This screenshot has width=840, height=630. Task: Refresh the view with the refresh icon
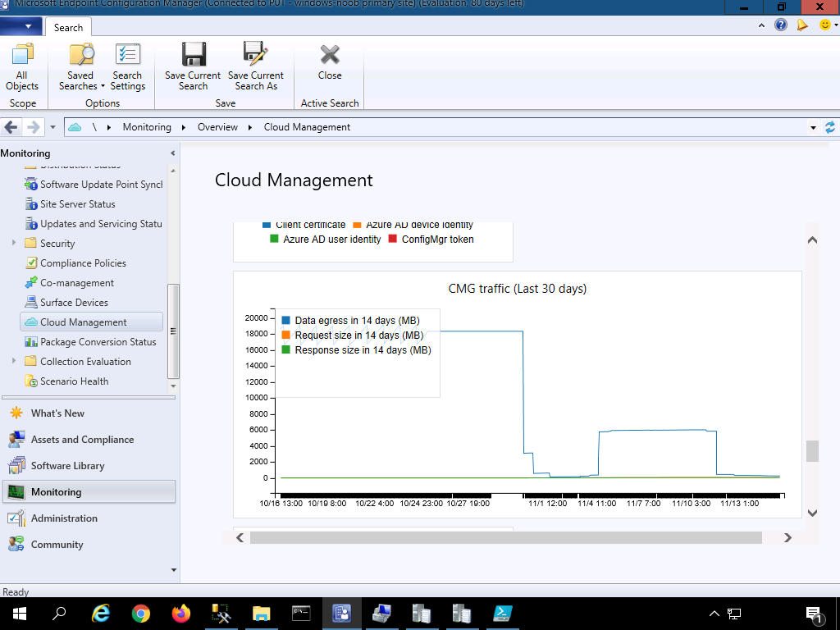pyautogui.click(x=830, y=127)
